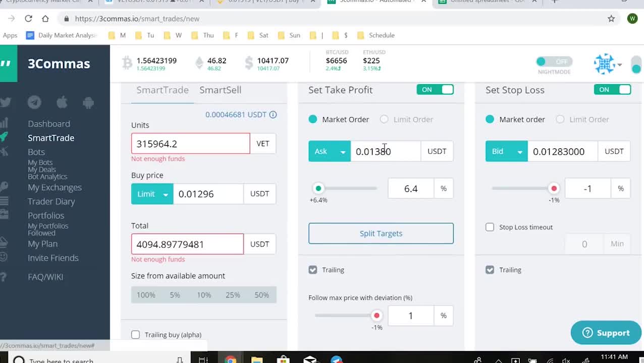The image size is (644, 363).
Task: Open My Exchanges in sidebar
Action: pos(55,187)
